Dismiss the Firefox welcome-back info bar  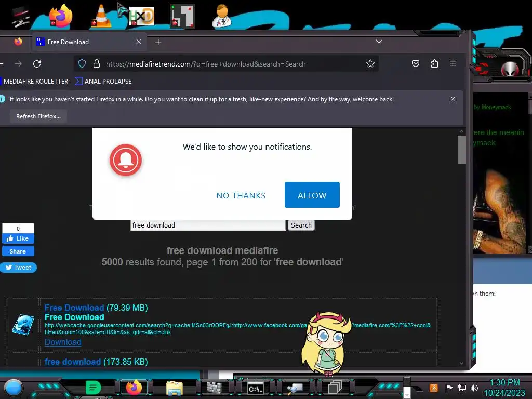tap(453, 99)
